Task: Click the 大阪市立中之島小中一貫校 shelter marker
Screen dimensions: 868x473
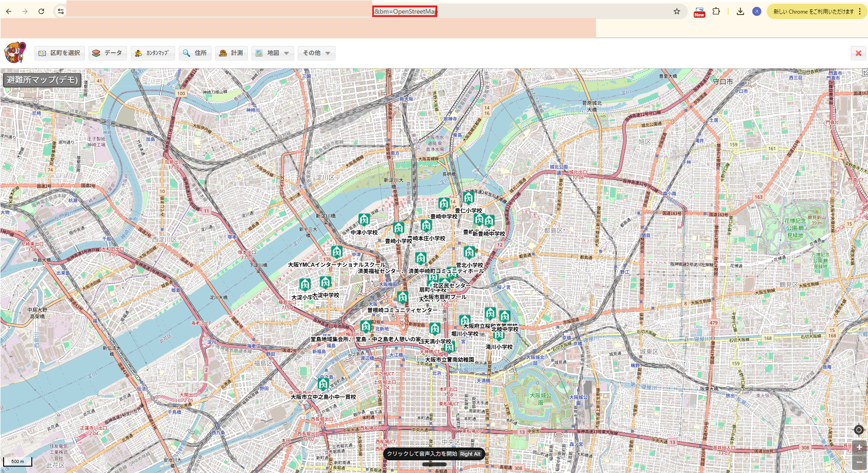Action: (x=323, y=384)
